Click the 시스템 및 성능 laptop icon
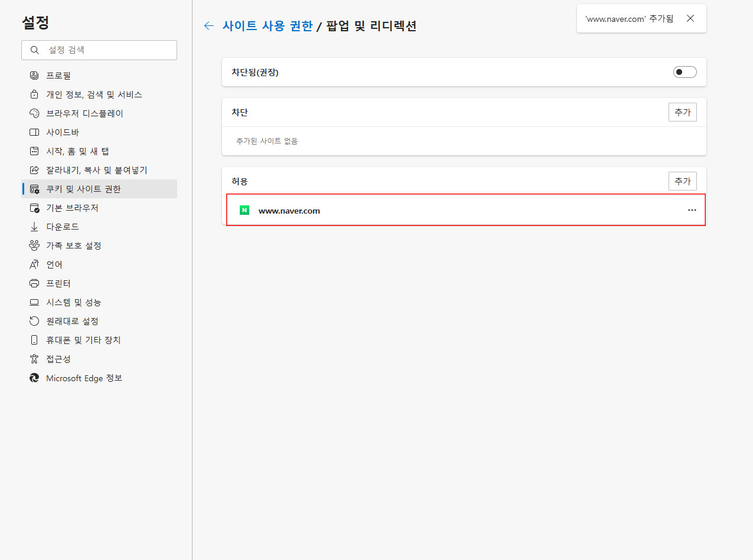This screenshot has height=560, width=753. click(x=34, y=302)
